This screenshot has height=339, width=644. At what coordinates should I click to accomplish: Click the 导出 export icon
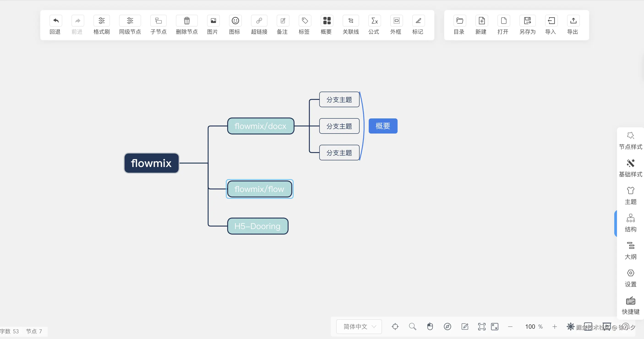click(573, 21)
